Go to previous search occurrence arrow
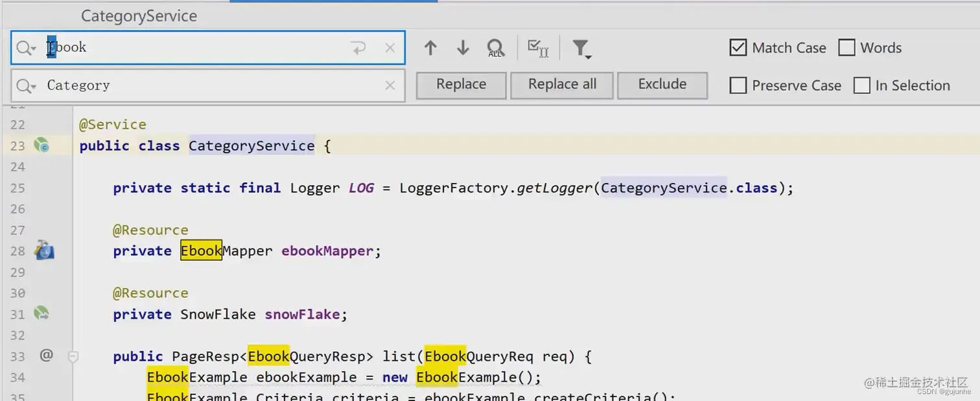This screenshot has width=980, height=401. point(430,47)
